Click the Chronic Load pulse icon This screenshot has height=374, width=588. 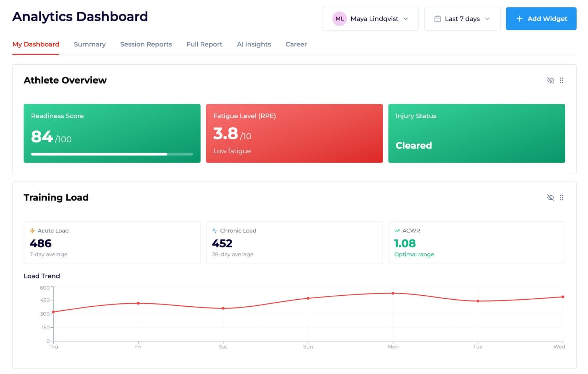(x=215, y=231)
